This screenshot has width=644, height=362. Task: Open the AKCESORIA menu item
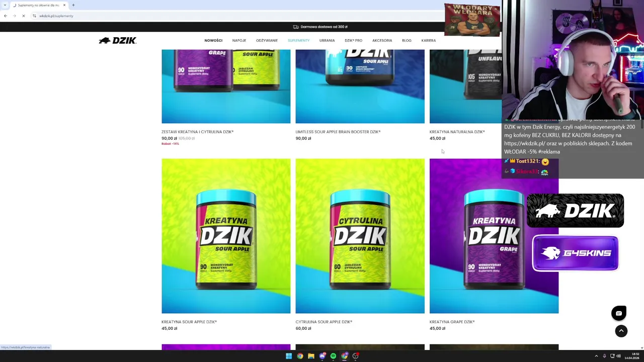(382, 40)
